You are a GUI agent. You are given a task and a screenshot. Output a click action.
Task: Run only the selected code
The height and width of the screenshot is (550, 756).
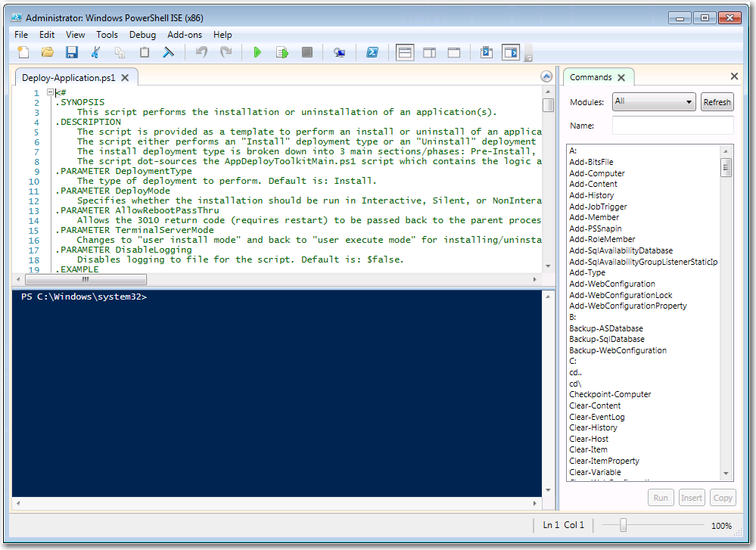coord(282,52)
